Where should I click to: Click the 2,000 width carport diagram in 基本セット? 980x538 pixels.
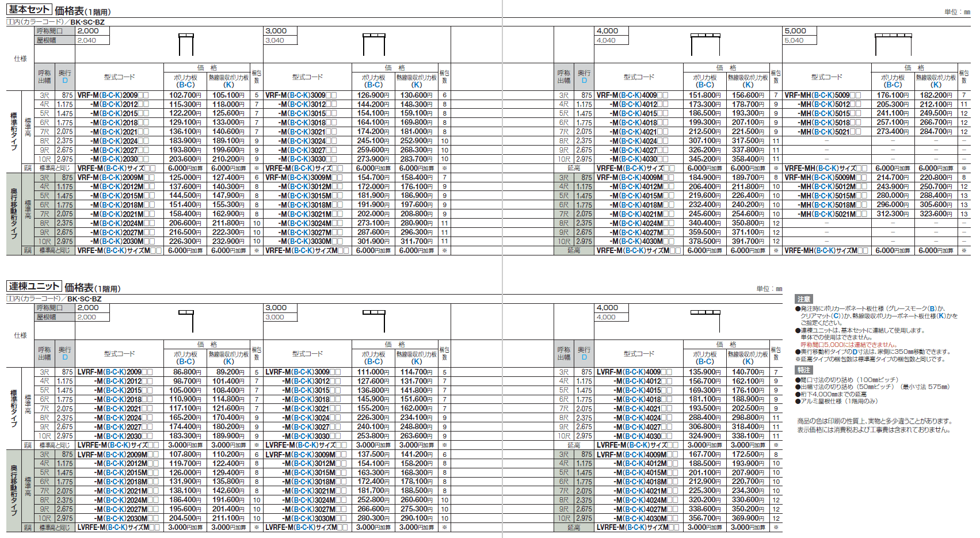click(186, 44)
